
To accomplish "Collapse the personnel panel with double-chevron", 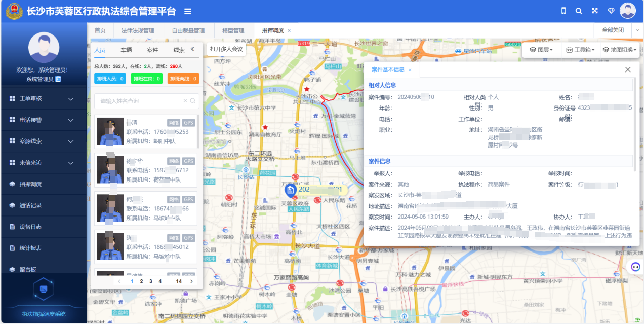I will pyautogui.click(x=192, y=49).
